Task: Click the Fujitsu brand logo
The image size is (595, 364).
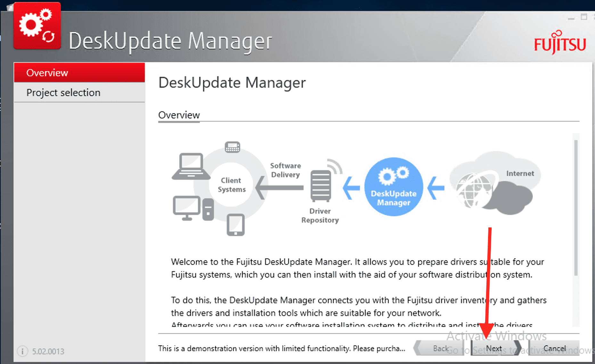Action: 560,43
